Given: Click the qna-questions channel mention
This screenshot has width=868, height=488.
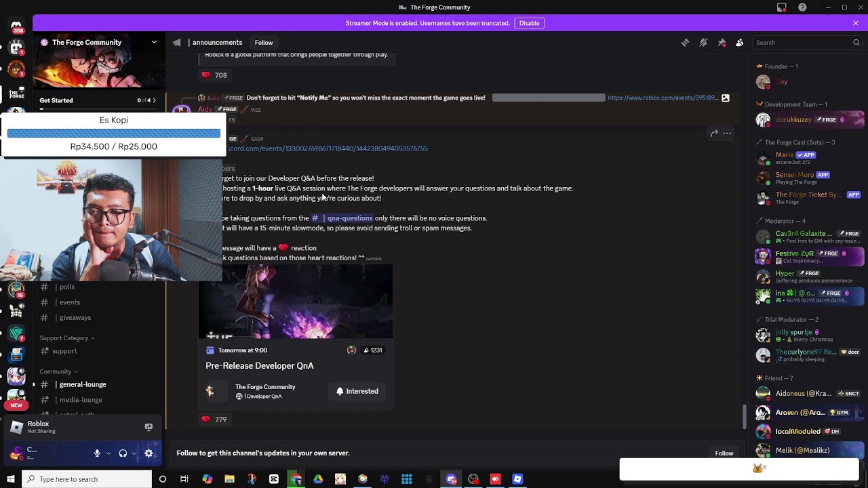Looking at the screenshot, I should [342, 218].
